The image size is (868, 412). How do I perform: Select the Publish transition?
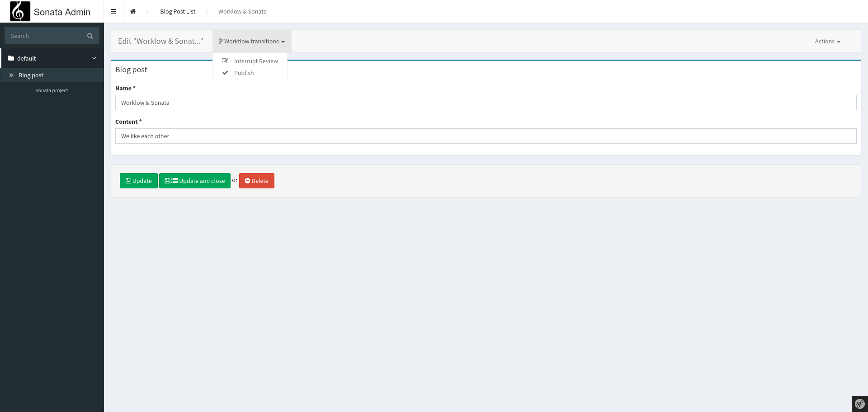coord(250,73)
